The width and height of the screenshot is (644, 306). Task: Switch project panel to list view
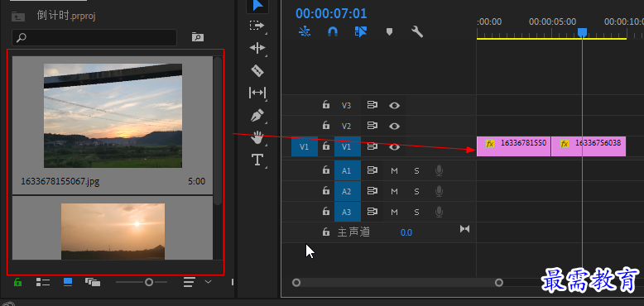(x=43, y=282)
